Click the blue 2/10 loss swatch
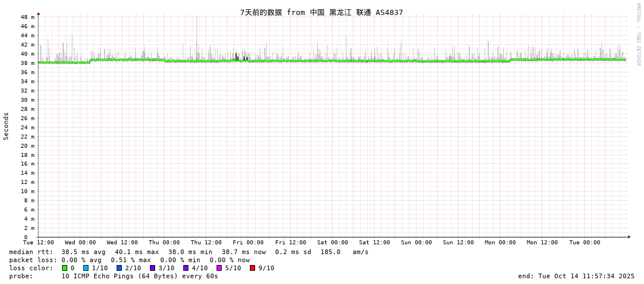Image resolution: width=644 pixels, height=284 pixels. tap(119, 268)
